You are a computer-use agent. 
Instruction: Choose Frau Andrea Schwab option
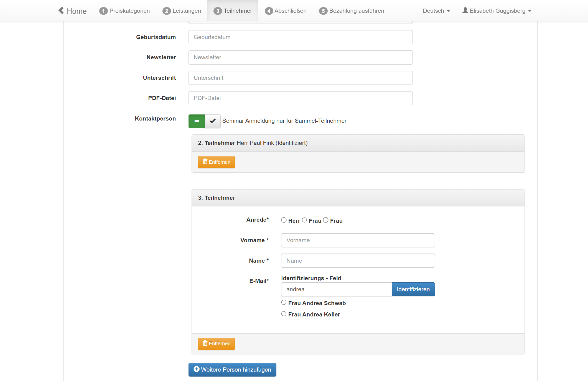284,303
